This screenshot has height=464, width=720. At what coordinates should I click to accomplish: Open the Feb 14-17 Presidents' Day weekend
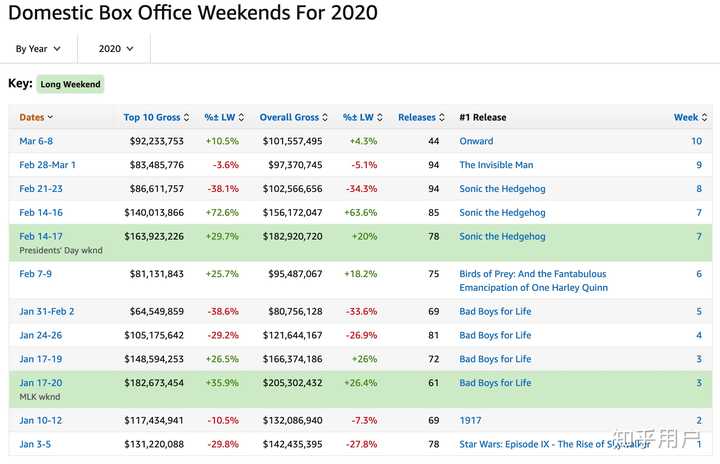pos(43,237)
